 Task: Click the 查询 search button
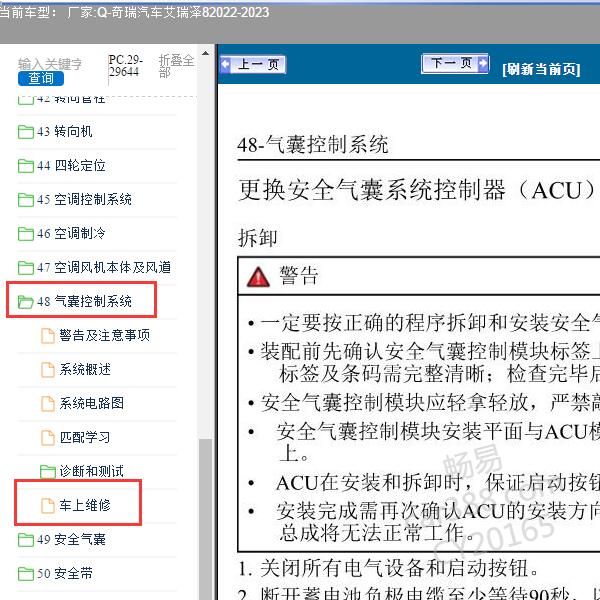pyautogui.click(x=41, y=78)
